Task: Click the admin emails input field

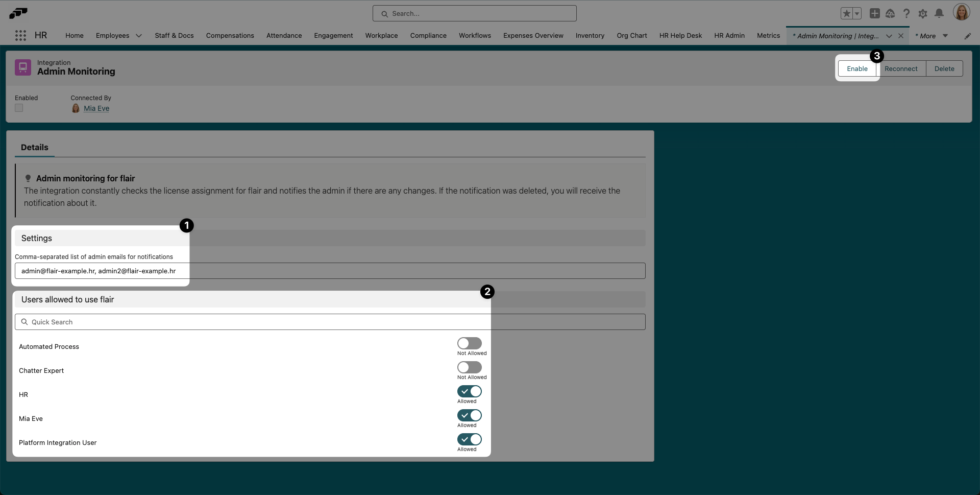Action: (330, 271)
